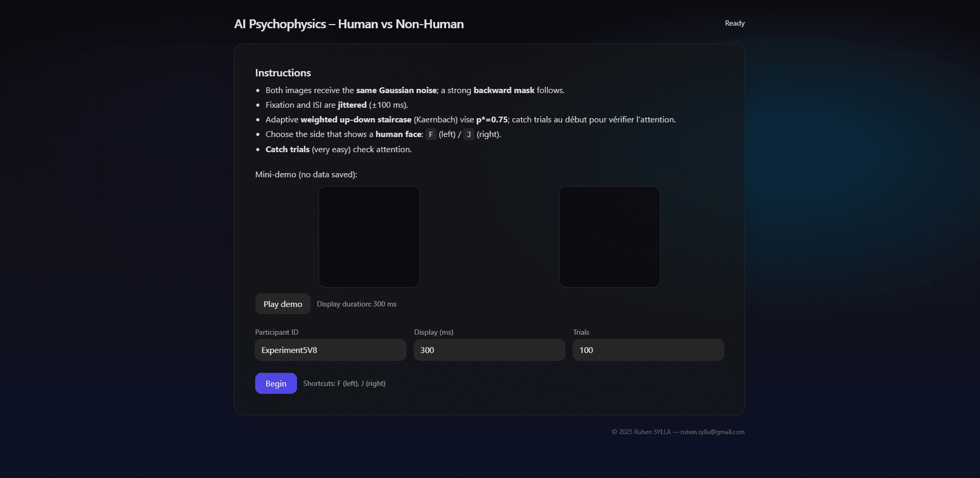Viewport: 980px width, 478px height.
Task: Click the Mini-demo label text
Action: (x=305, y=174)
